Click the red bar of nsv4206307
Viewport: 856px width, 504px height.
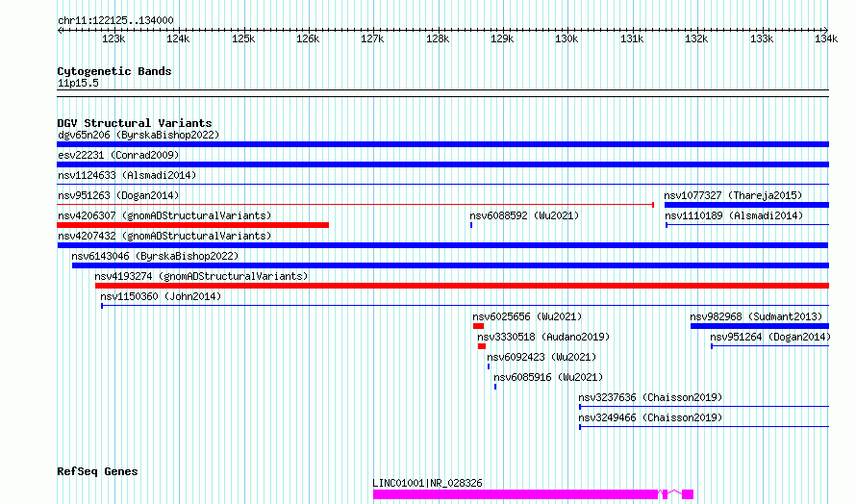pyautogui.click(x=192, y=225)
